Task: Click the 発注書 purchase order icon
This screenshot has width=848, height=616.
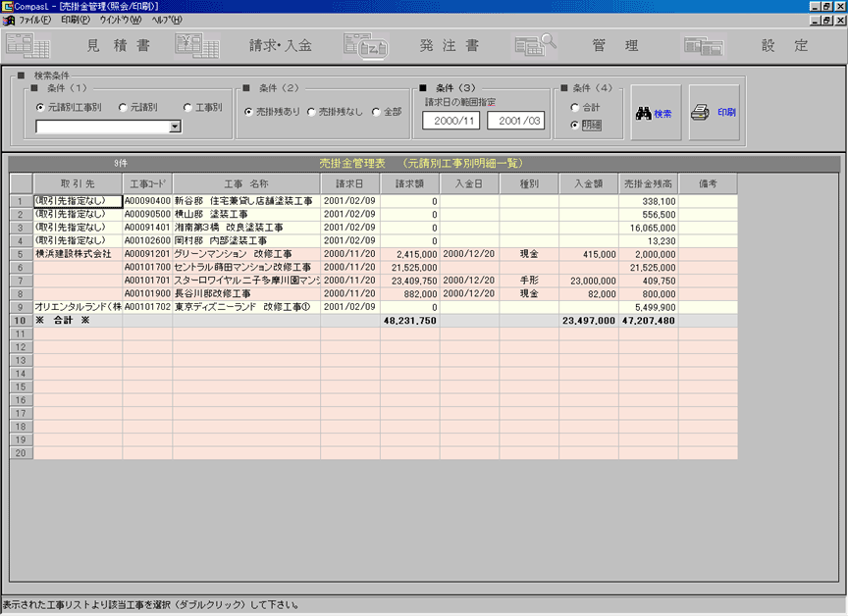Action: 365,45
